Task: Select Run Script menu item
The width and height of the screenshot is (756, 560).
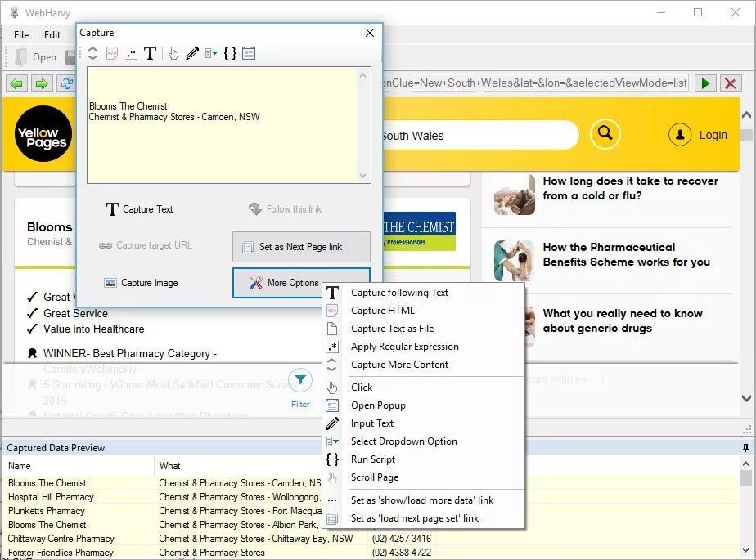Action: point(423,459)
